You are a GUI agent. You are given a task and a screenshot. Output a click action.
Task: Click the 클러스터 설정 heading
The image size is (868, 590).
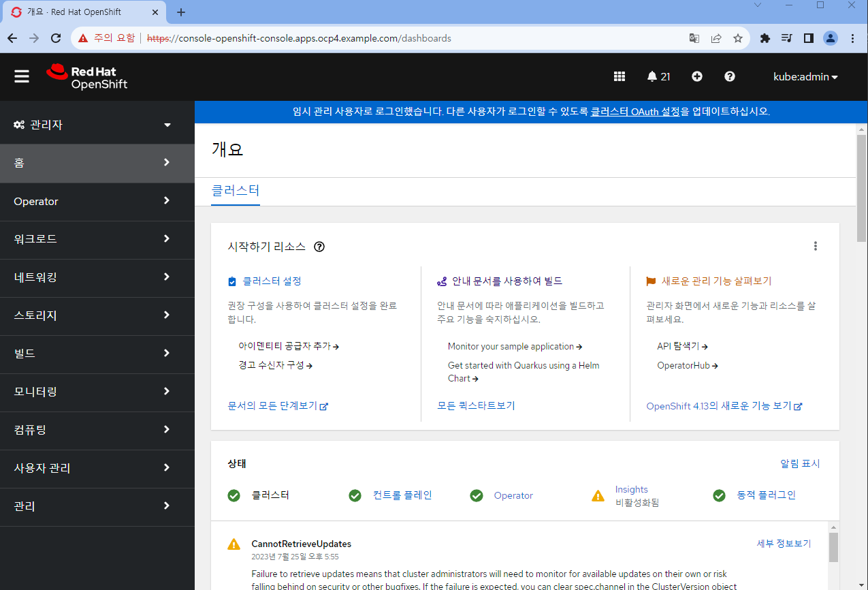(272, 281)
